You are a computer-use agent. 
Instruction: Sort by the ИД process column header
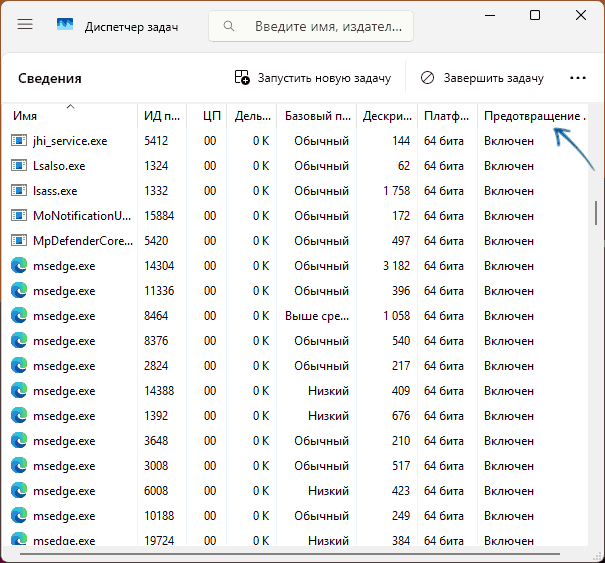(x=161, y=116)
